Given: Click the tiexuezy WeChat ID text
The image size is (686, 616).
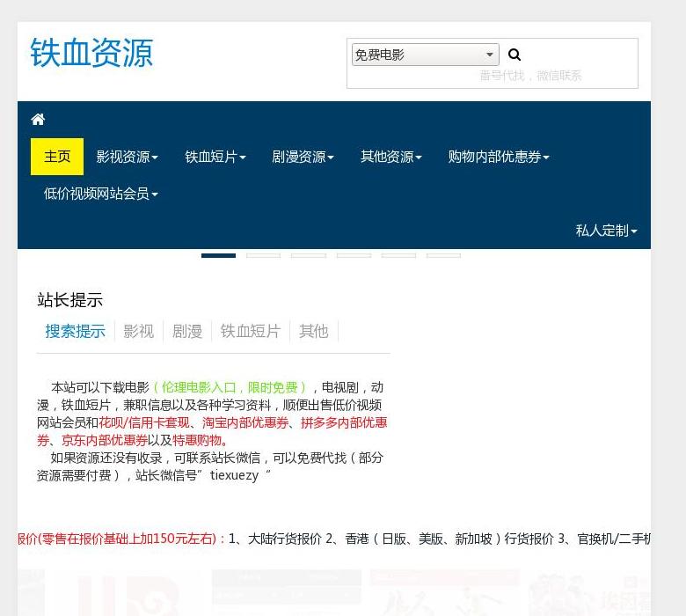Looking at the screenshot, I should coord(235,475).
